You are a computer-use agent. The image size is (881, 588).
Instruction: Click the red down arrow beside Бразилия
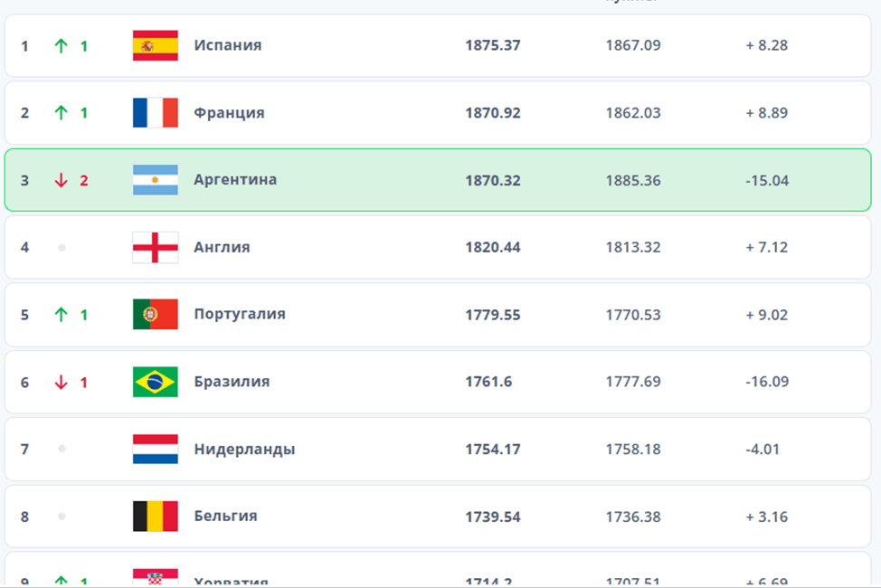click(x=61, y=383)
